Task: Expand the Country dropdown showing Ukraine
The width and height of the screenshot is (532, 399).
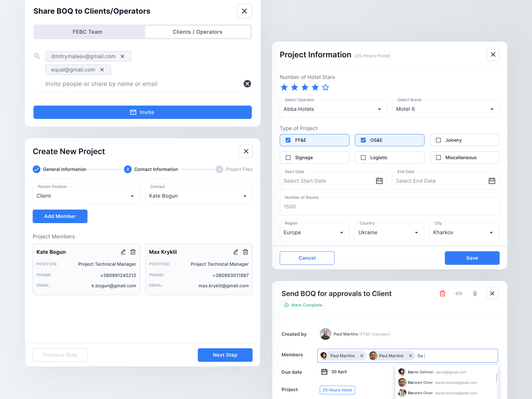Action: pos(417,232)
